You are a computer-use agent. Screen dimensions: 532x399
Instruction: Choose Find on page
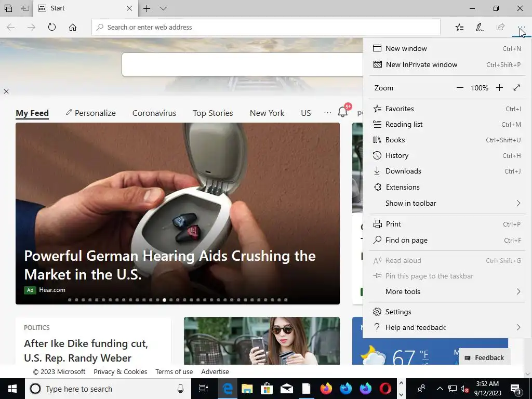tap(447, 240)
